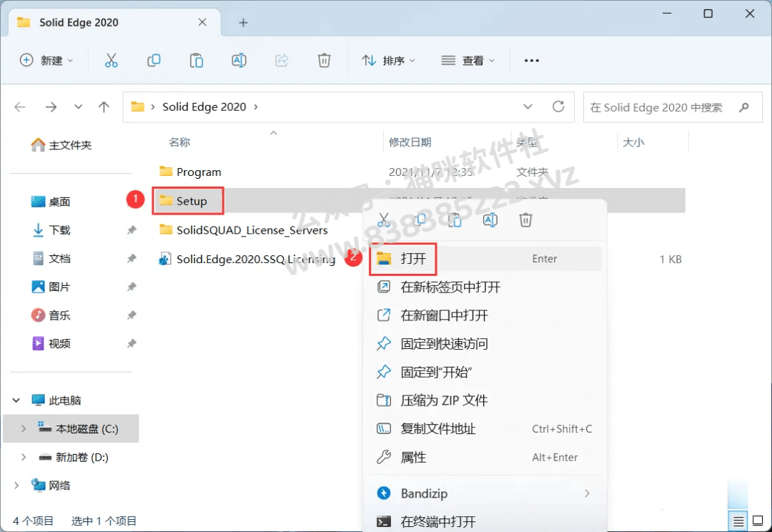Click Paste icon in the context menu

click(x=455, y=220)
